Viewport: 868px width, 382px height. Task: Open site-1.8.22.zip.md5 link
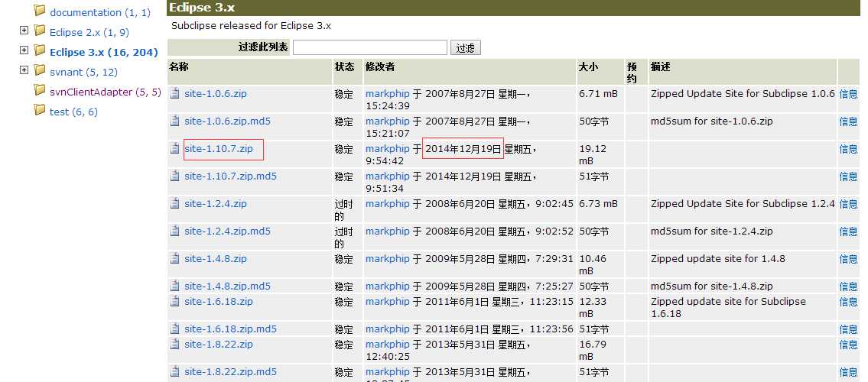tap(230, 371)
